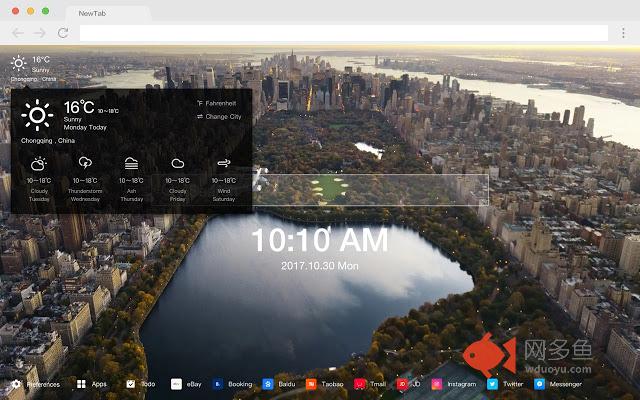Collapse weather panel via top-left sun widget
The image size is (640, 400).
point(18,63)
